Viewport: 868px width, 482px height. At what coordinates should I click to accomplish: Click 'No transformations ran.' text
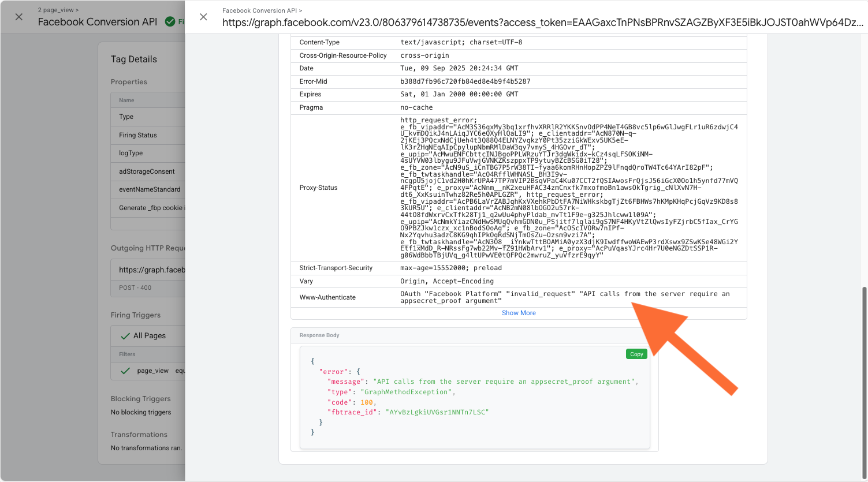click(147, 448)
